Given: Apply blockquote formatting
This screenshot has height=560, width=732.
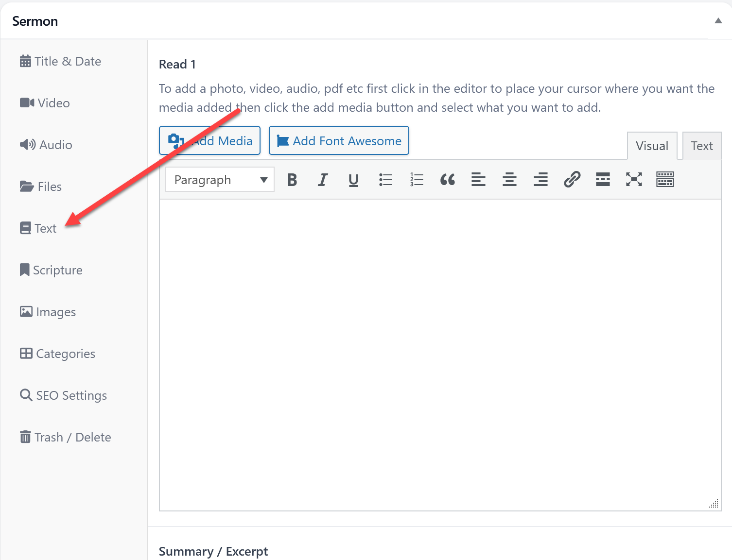Looking at the screenshot, I should pos(447,180).
